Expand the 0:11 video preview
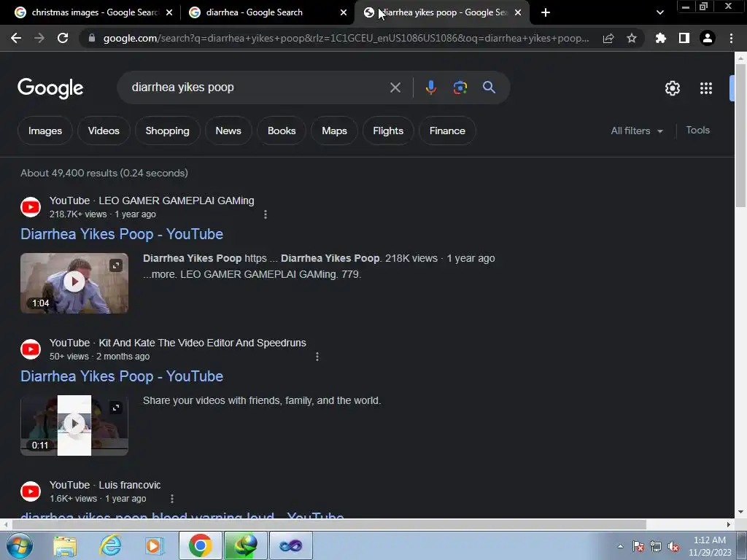The width and height of the screenshot is (747, 560). (x=116, y=408)
